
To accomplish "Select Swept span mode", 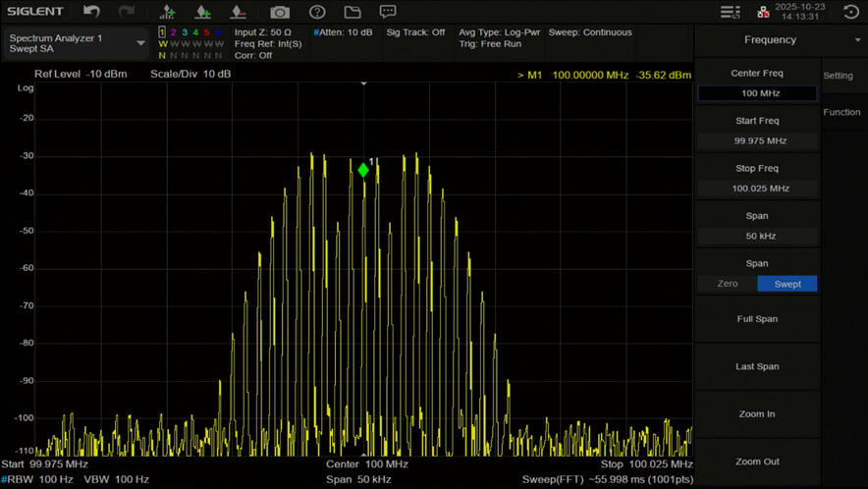I will pos(787,284).
